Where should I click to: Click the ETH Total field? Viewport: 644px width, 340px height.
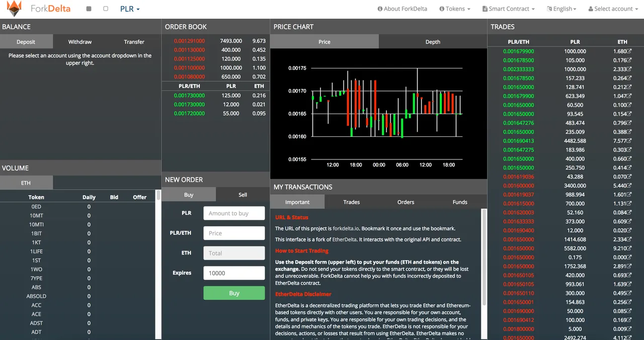tap(234, 253)
